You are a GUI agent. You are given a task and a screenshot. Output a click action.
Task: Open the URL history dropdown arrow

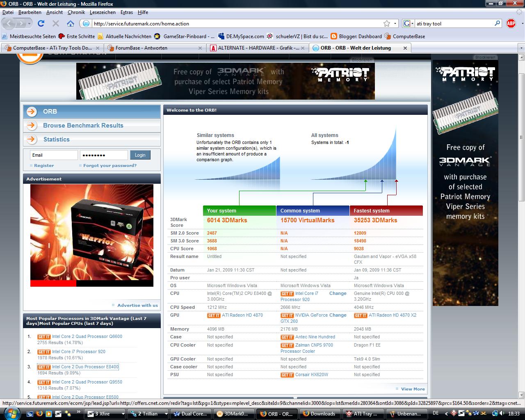click(395, 23)
